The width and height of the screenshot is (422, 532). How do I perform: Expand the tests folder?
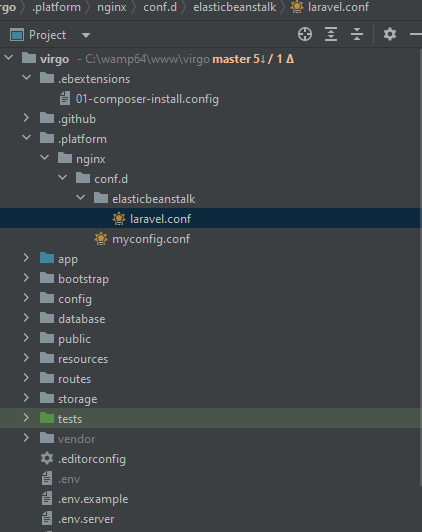click(x=26, y=418)
